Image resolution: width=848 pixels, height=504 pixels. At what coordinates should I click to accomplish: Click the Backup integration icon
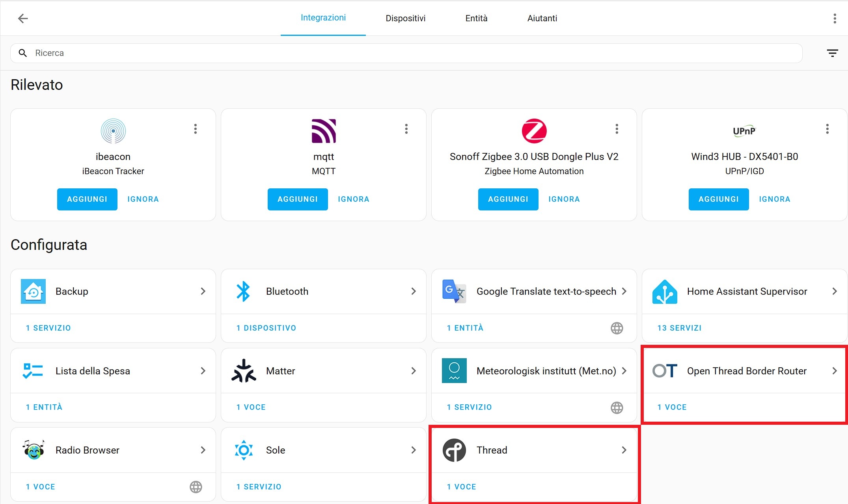pos(33,291)
